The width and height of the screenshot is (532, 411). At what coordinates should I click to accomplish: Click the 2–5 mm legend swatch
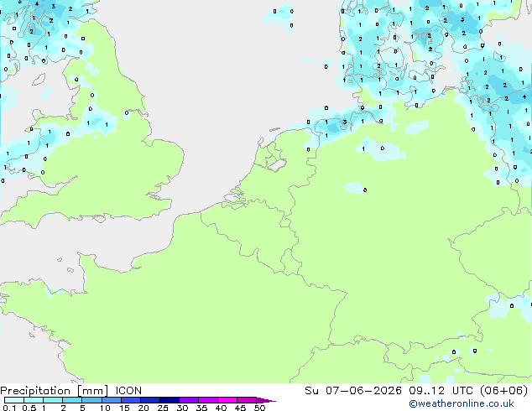72,400
